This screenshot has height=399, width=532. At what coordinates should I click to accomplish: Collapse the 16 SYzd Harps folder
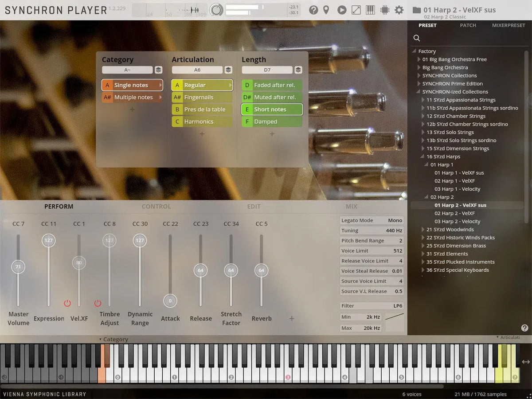pyautogui.click(x=423, y=156)
